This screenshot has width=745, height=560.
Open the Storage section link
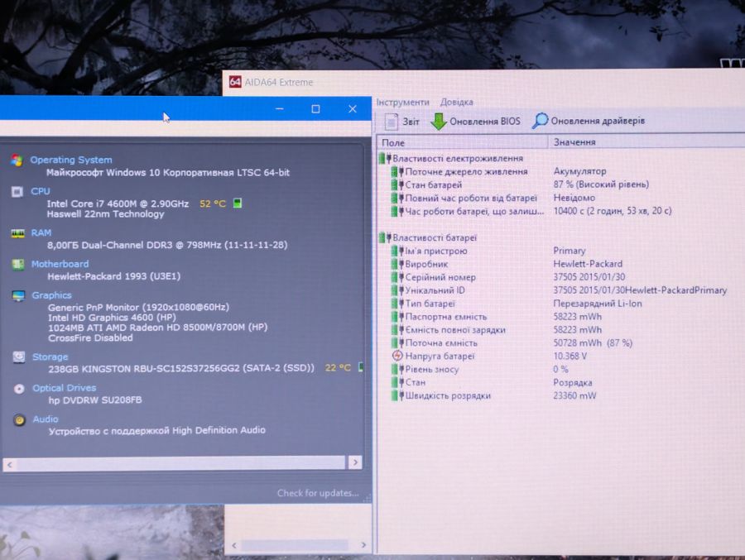click(50, 357)
